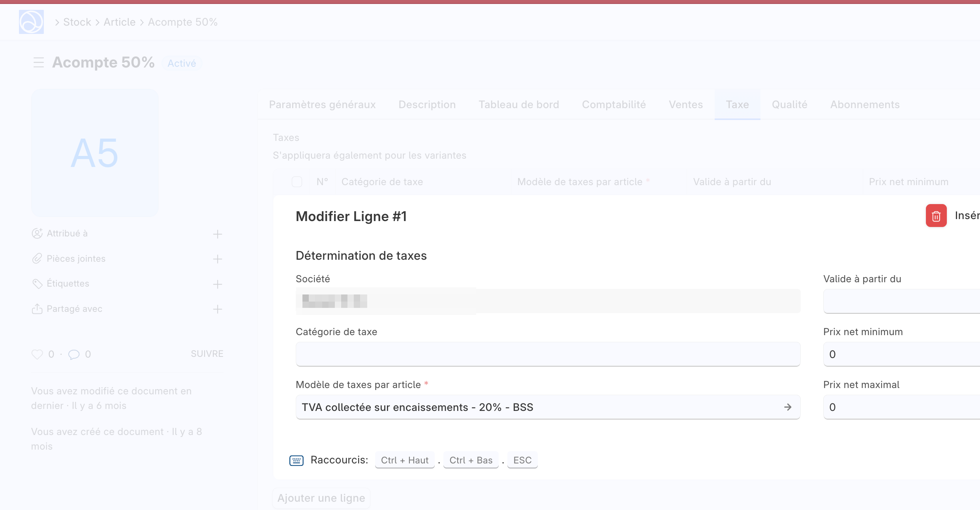The image size is (980, 510).
Task: Add a tag with Étiquettes plus icon
Action: (217, 284)
